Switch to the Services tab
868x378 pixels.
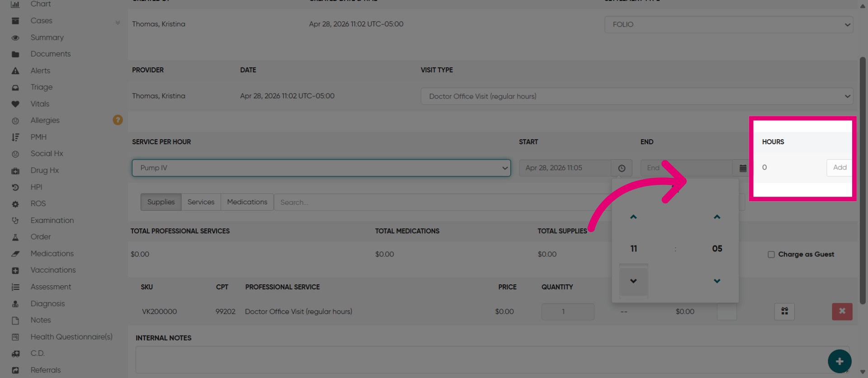point(201,202)
